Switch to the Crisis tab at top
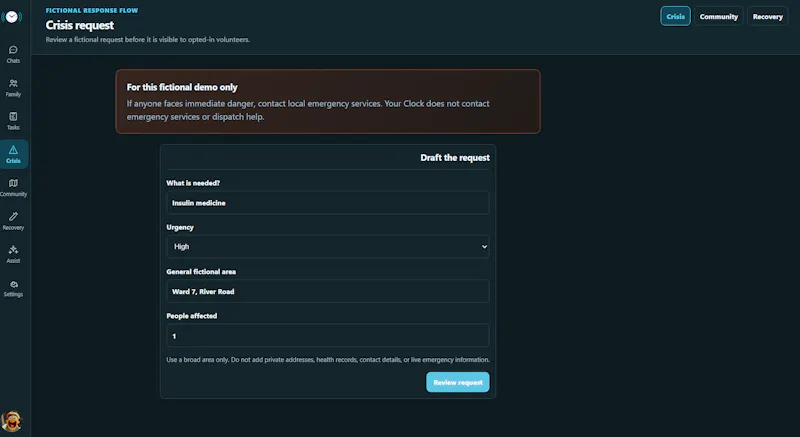Screen dimensions: 800x437 click(675, 16)
